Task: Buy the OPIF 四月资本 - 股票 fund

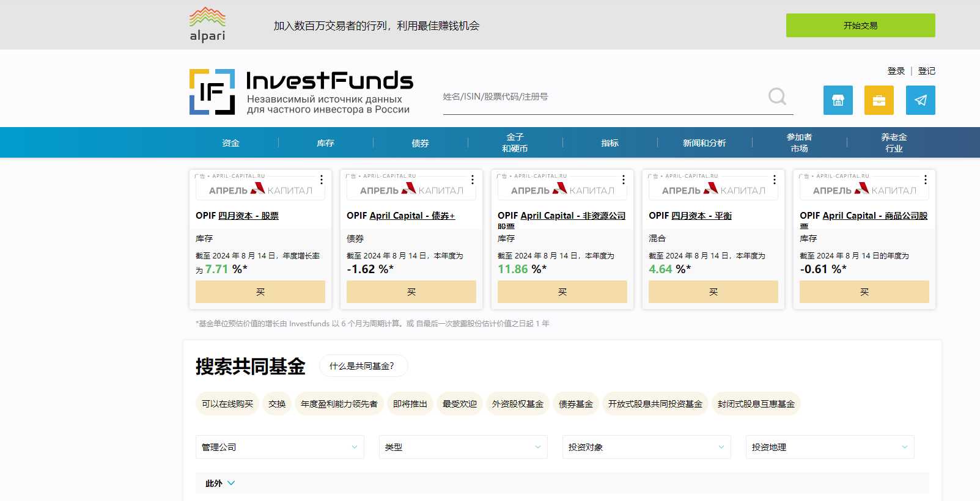Action: click(x=260, y=292)
